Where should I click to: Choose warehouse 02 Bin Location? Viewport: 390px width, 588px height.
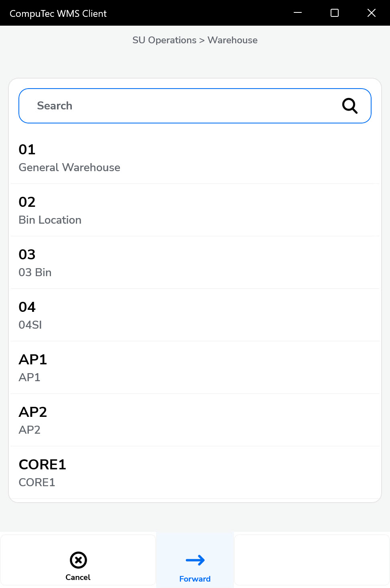click(x=195, y=210)
